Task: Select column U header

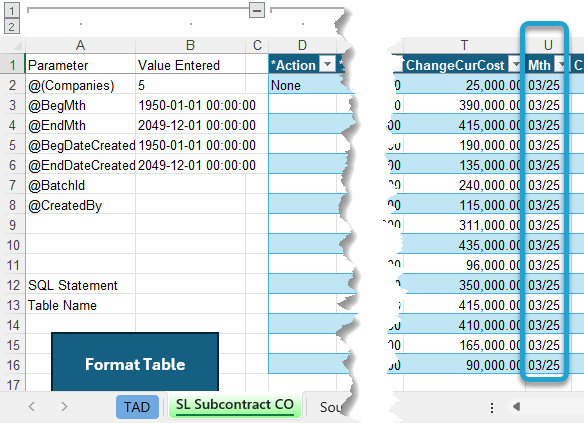Action: point(548,45)
